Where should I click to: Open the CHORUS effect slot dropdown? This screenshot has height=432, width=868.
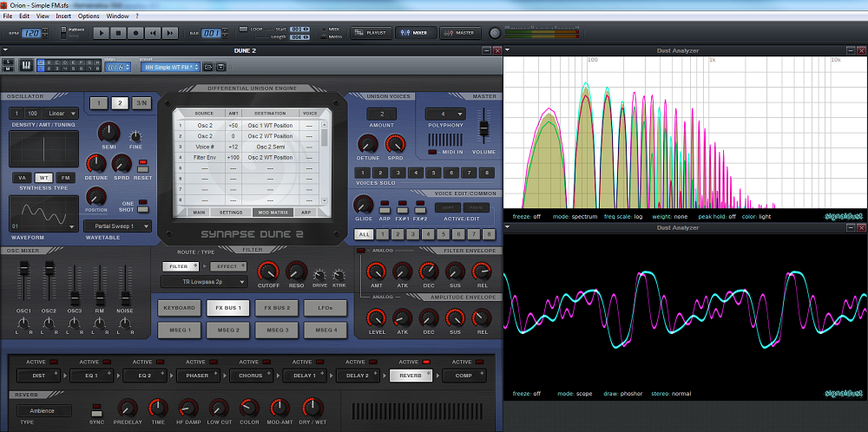point(251,376)
